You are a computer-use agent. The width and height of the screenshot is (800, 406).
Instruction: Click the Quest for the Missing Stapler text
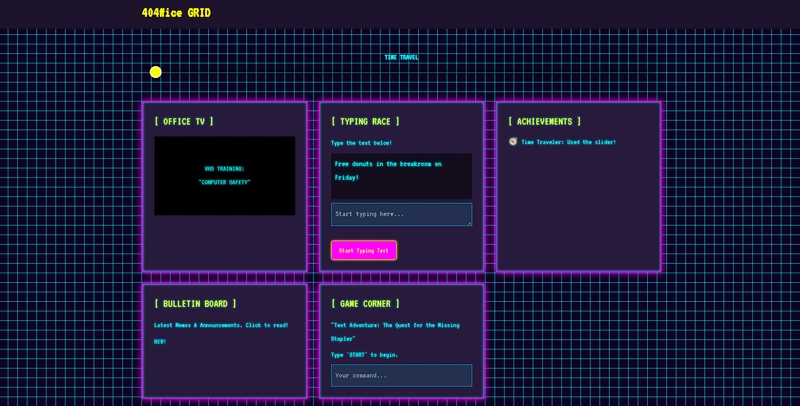click(395, 332)
